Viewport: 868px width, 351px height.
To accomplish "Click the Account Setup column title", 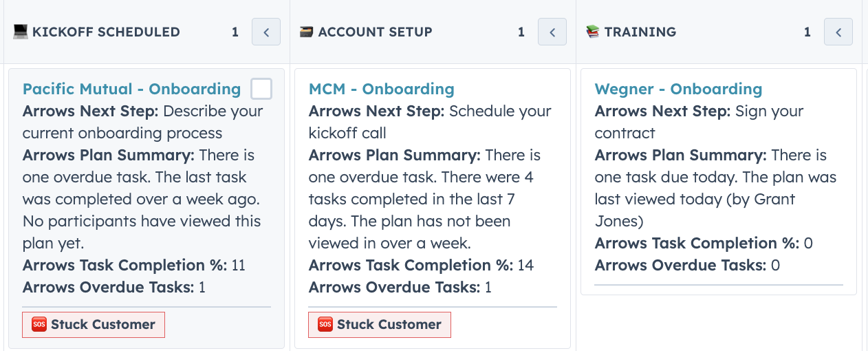I will [376, 32].
